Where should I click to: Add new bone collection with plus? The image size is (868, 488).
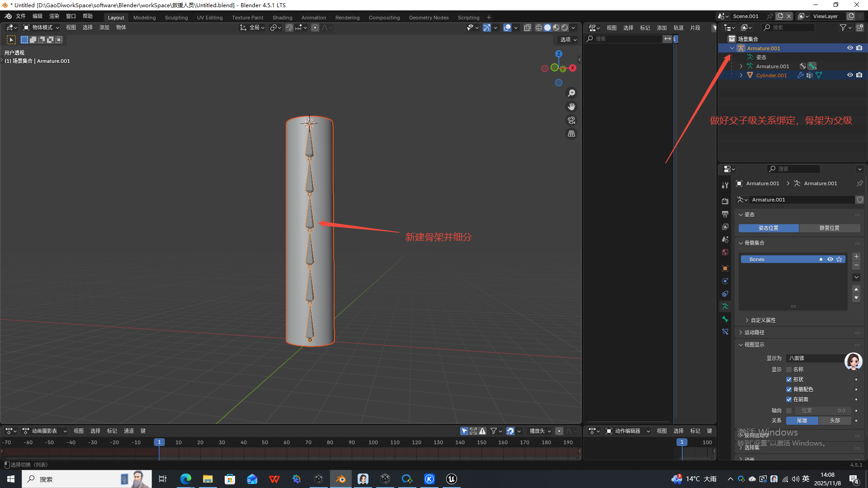(856, 257)
